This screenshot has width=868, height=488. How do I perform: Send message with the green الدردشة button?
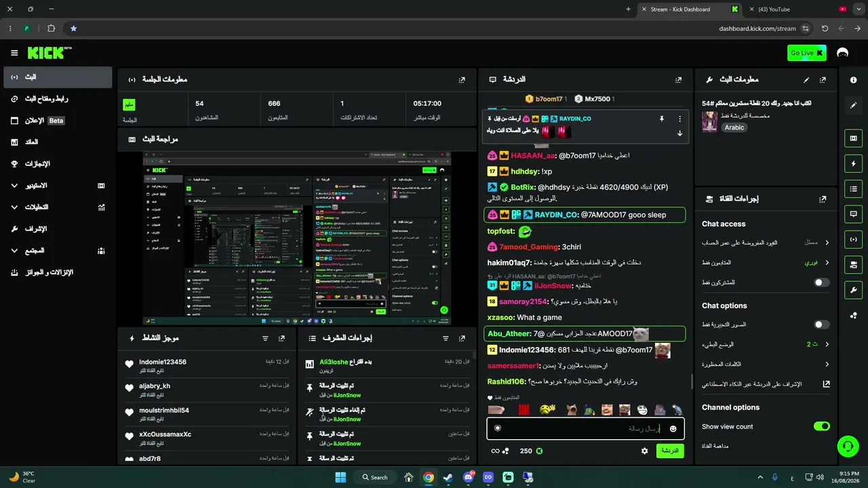[x=670, y=451]
